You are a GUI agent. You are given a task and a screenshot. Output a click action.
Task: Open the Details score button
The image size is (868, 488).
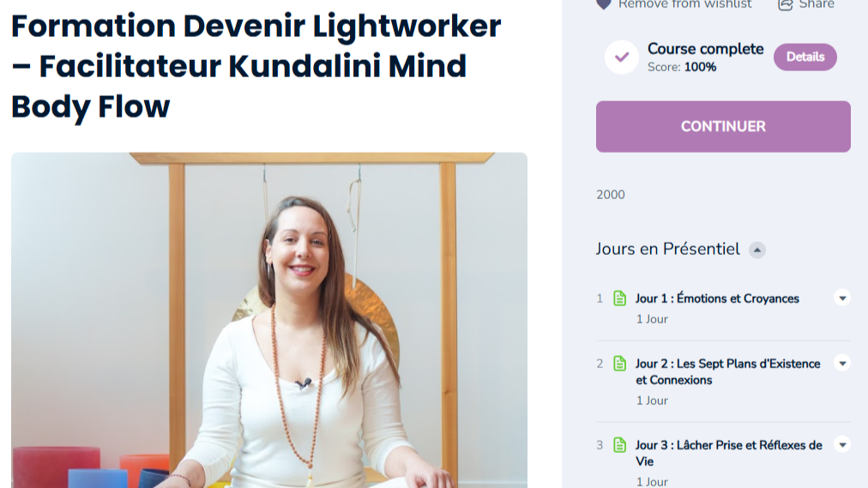click(805, 57)
